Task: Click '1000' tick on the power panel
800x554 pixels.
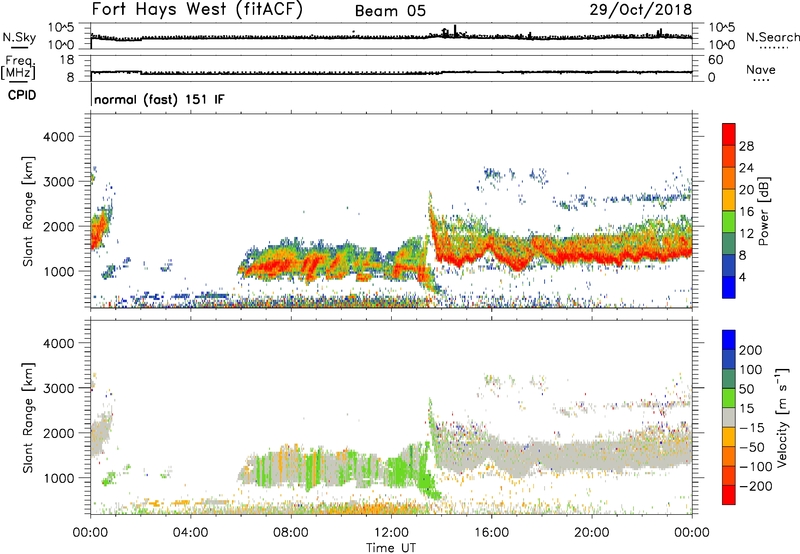Action: [58, 271]
